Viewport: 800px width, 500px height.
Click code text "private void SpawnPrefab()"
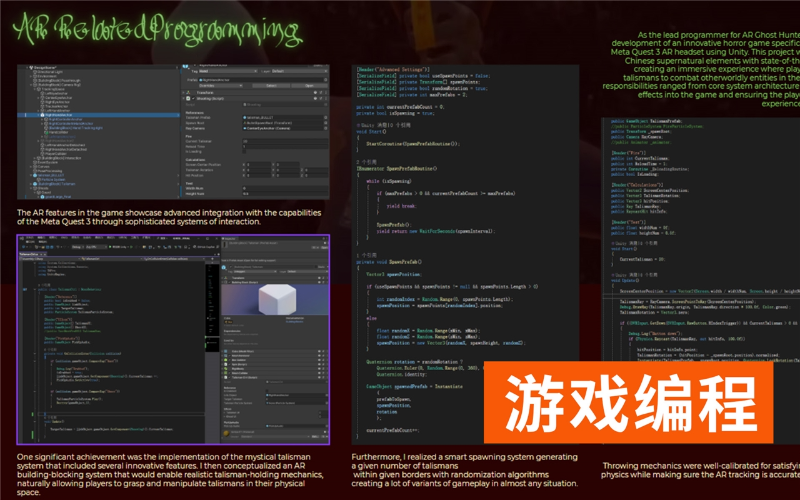point(389,262)
